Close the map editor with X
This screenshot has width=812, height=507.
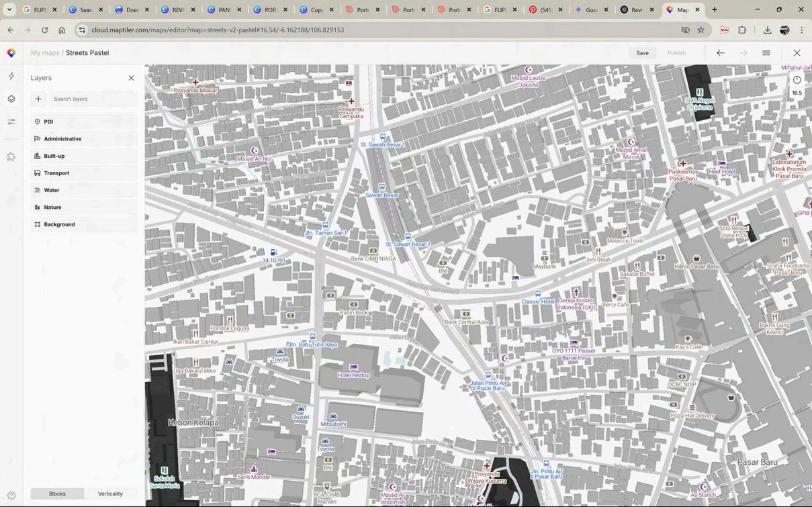tap(797, 53)
